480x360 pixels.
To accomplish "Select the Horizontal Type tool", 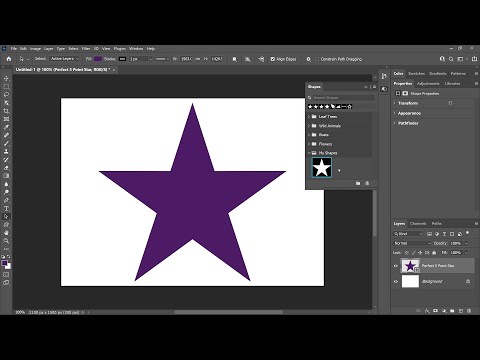I will [6, 209].
